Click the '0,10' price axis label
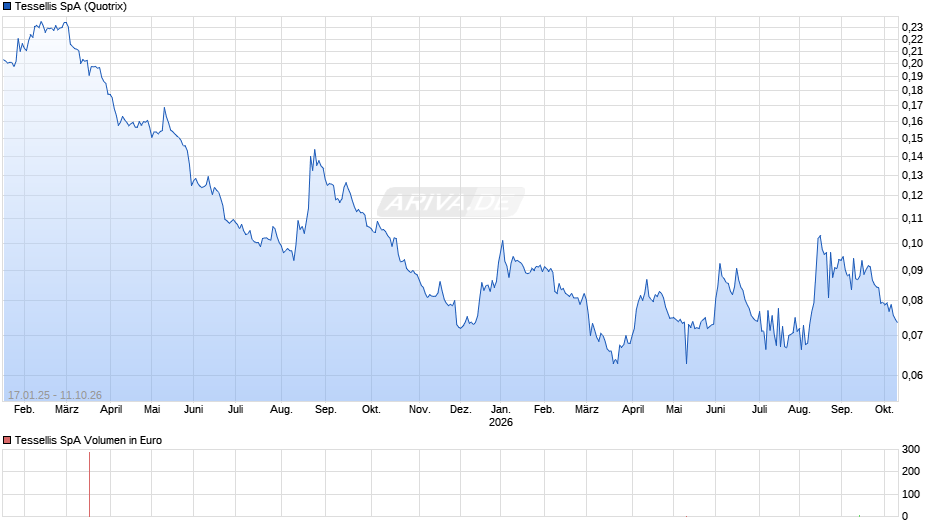Viewport: 940px width, 526px height. coord(912,244)
